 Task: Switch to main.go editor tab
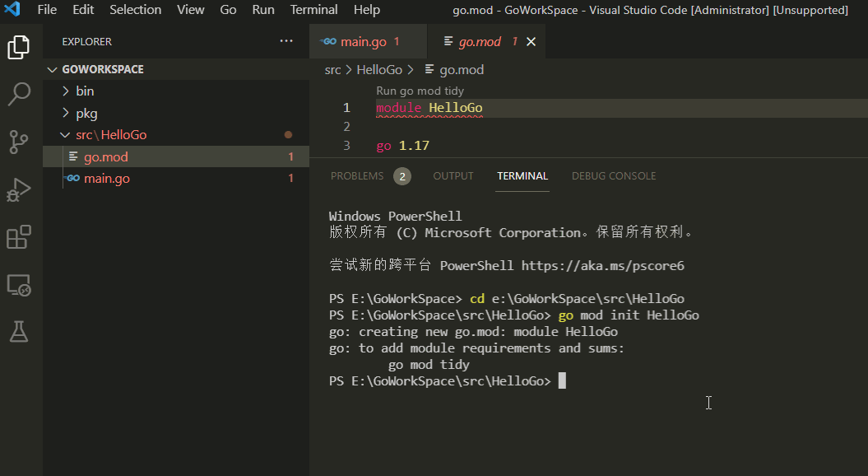pyautogui.click(x=368, y=41)
